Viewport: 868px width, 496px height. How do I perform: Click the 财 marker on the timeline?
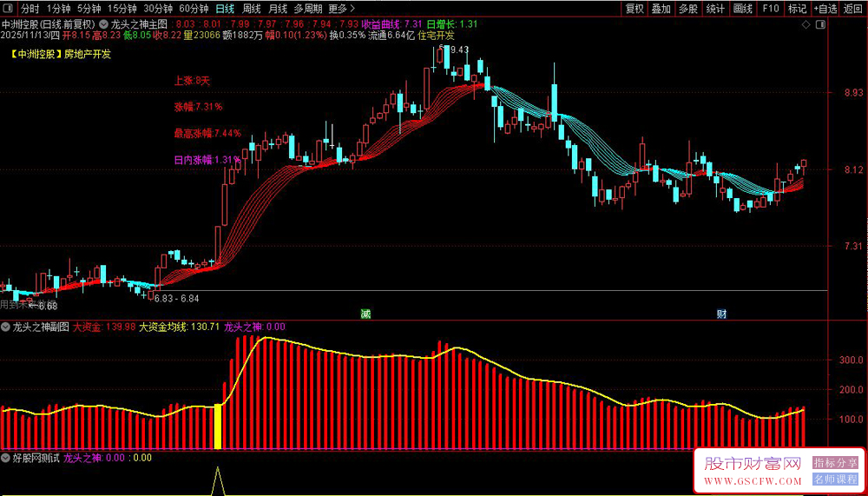[x=722, y=314]
